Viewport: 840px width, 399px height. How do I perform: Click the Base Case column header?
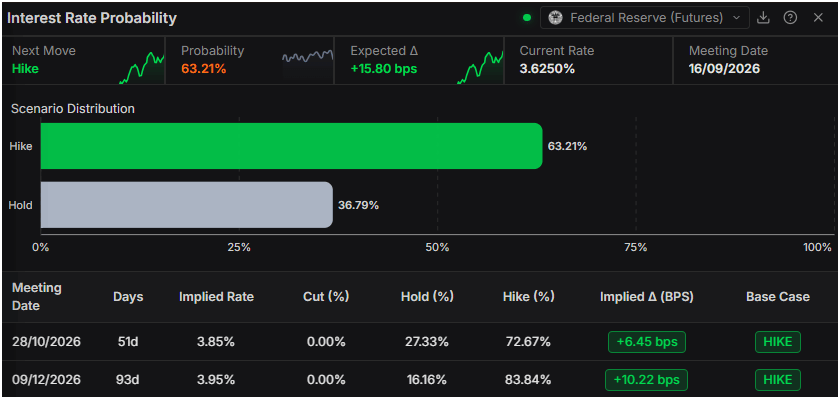coord(778,297)
